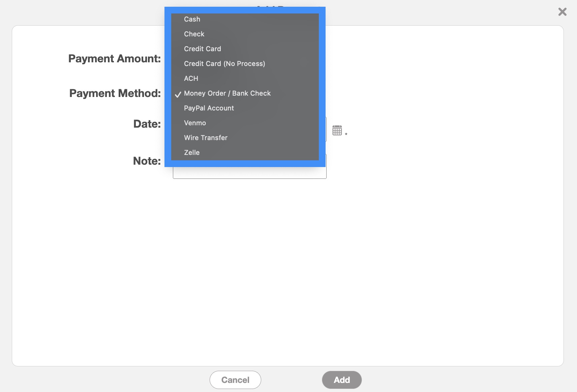Select Credit Card (No Process) option
The width and height of the screenshot is (577, 392).
click(x=224, y=64)
